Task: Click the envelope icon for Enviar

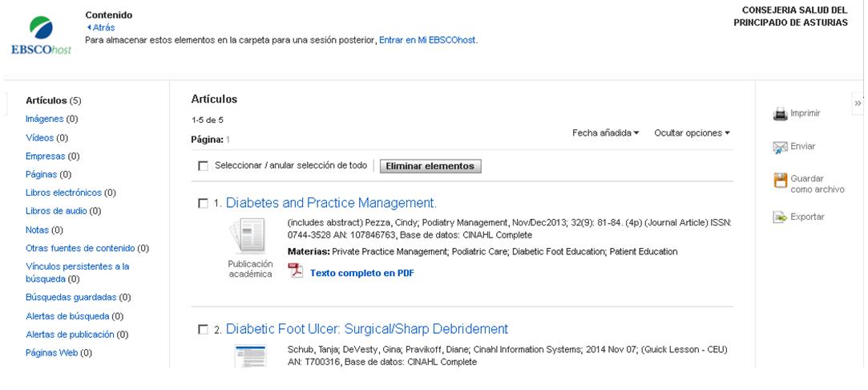Action: (x=780, y=146)
